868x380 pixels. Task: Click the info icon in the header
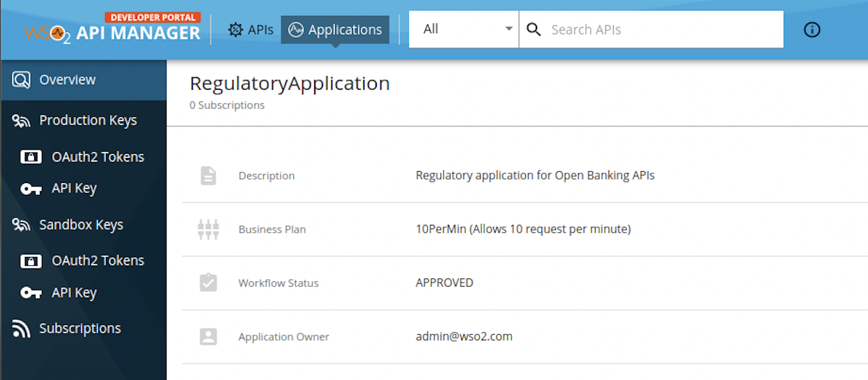tap(812, 30)
